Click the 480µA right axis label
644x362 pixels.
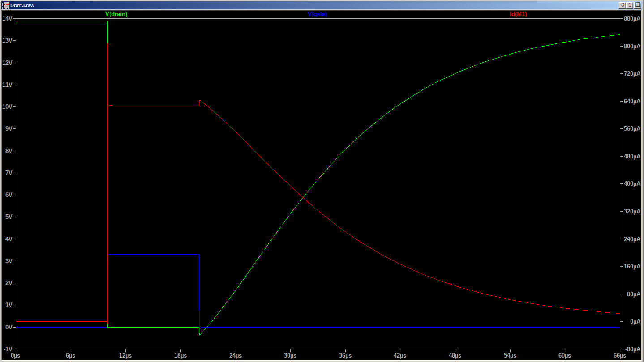[x=632, y=156]
